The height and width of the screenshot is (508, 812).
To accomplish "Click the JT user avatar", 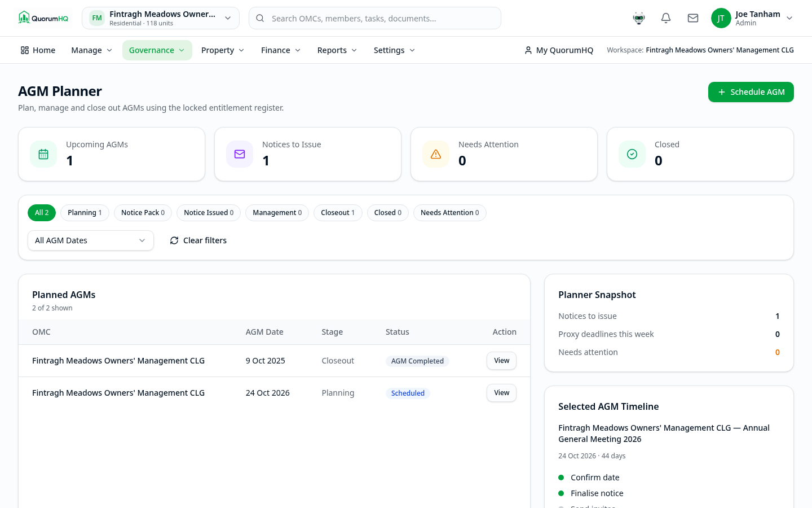I will [x=721, y=18].
